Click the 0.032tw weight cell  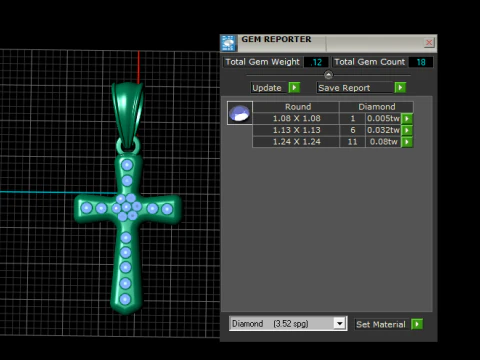point(383,130)
